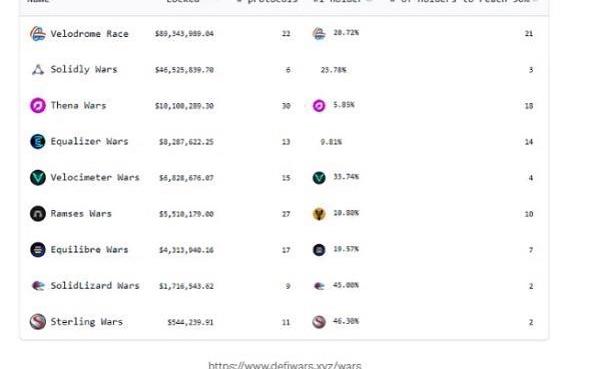
Task: Click the Ramses Wars black logo
Action: [x=38, y=214]
